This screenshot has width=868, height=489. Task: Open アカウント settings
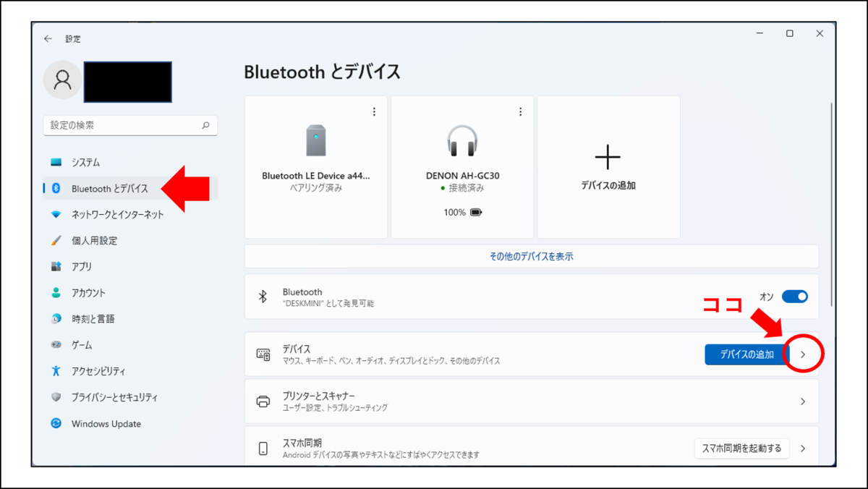tap(130, 293)
